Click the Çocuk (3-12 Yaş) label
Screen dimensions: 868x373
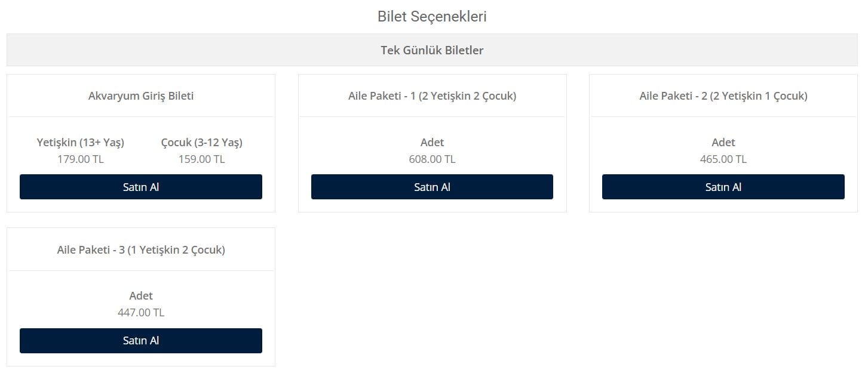click(202, 142)
